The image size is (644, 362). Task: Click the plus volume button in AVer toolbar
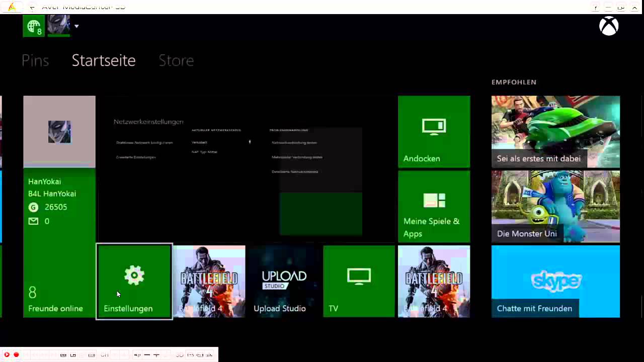coord(156,355)
